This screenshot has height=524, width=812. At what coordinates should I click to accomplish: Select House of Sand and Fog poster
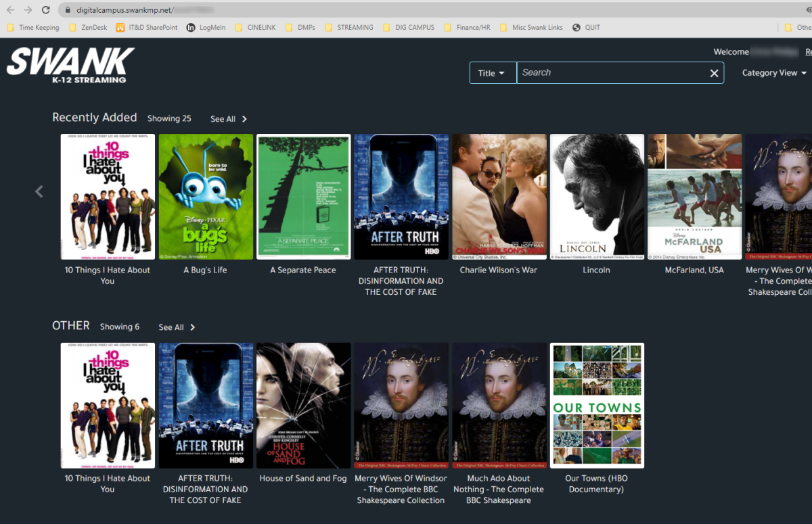click(303, 405)
